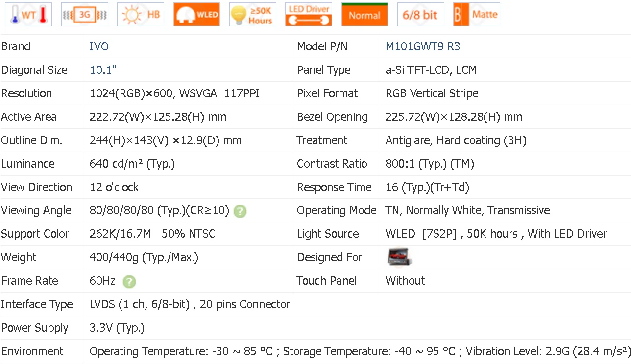Click the LED Driver icon

[309, 15]
